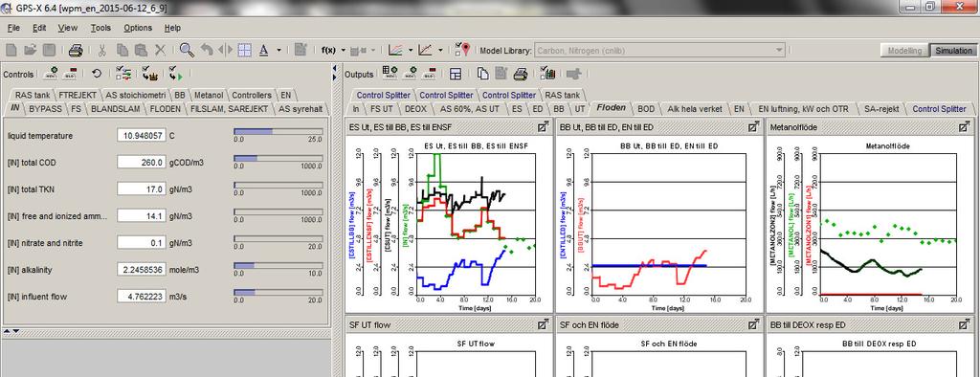Maximize the ES Ut, ES till BB graph panel
Image resolution: width=980 pixels, height=377 pixels.
(x=544, y=127)
